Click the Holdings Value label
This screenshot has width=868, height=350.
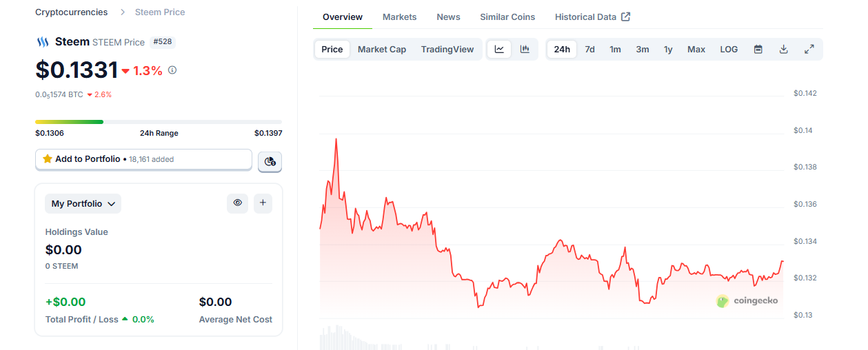click(x=77, y=232)
